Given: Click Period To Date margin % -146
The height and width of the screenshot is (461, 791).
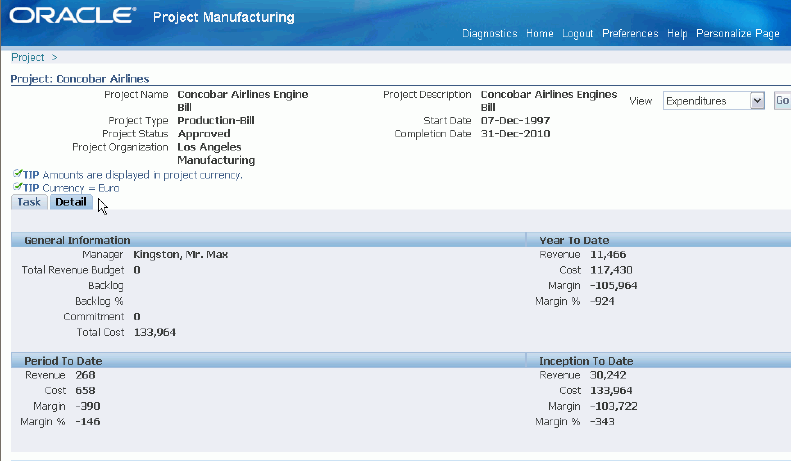Looking at the screenshot, I should (x=87, y=422).
